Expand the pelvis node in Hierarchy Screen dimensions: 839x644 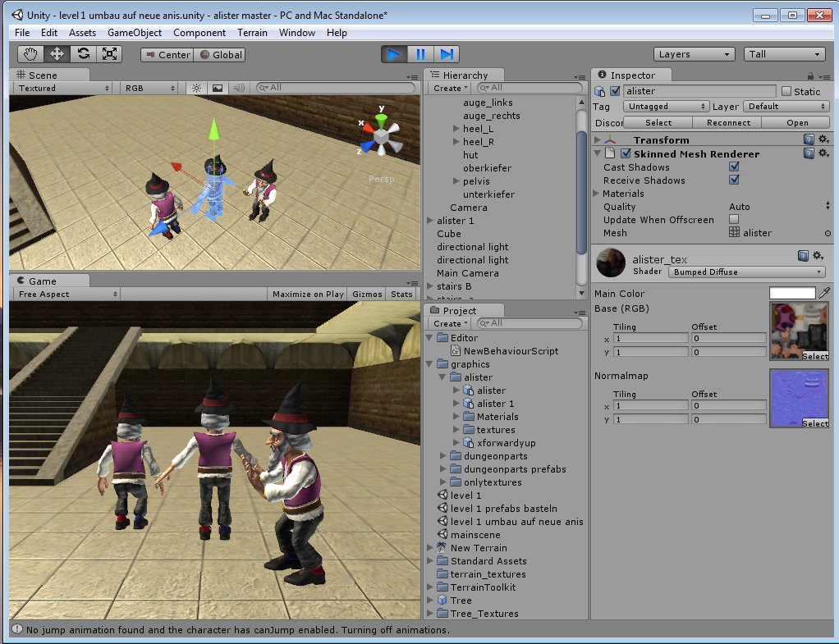pyautogui.click(x=456, y=181)
